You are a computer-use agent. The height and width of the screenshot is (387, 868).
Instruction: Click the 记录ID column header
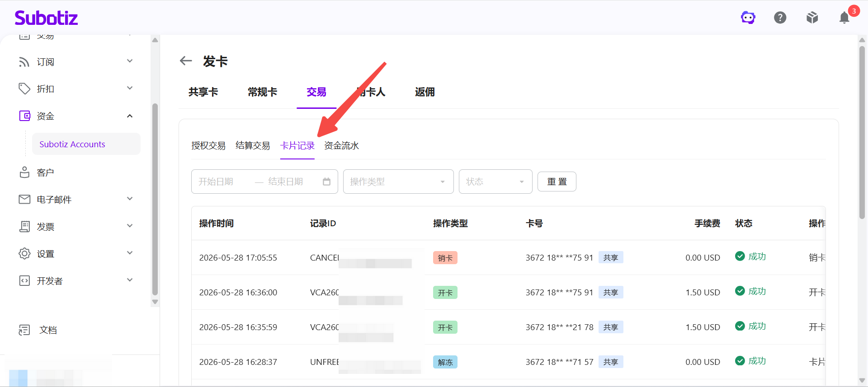point(323,223)
